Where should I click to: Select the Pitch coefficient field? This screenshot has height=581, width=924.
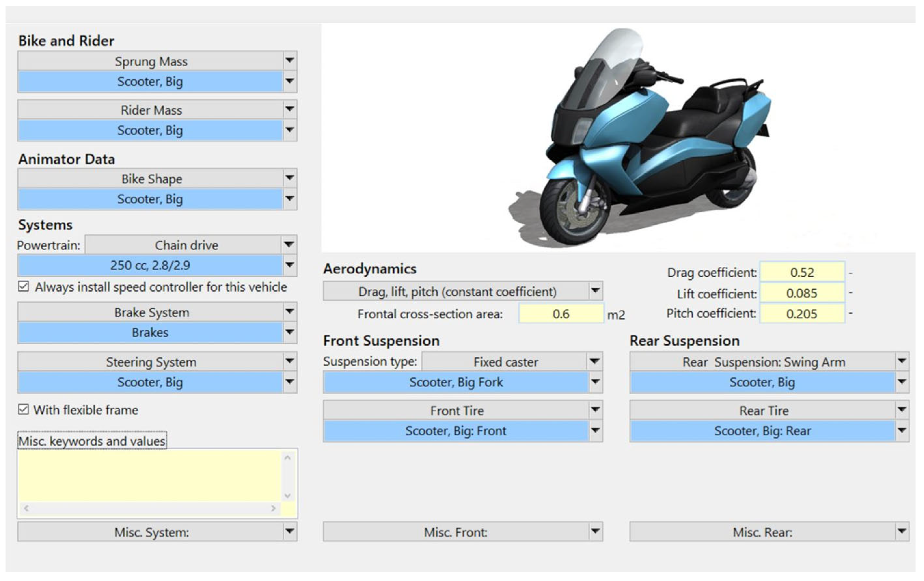pyautogui.click(x=802, y=314)
